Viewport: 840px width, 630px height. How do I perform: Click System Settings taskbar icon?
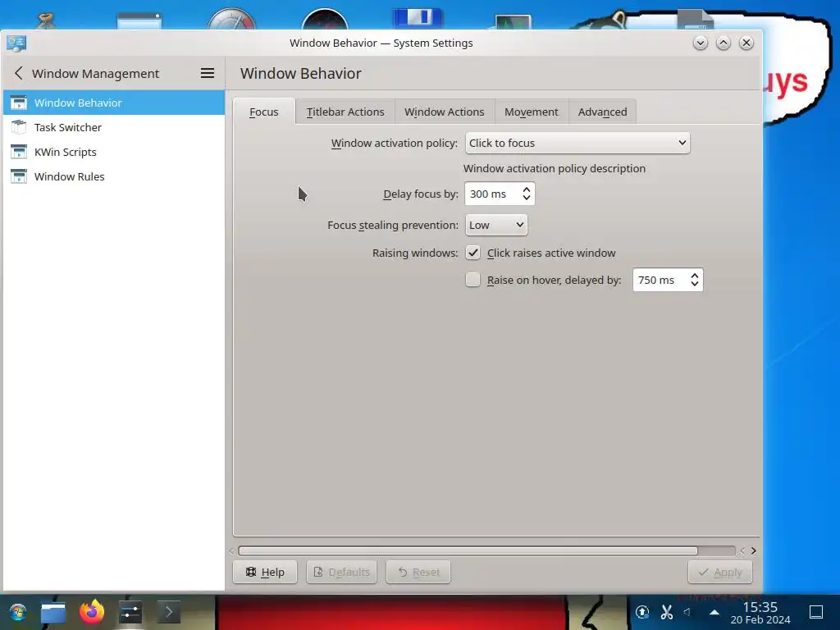pyautogui.click(x=130, y=612)
